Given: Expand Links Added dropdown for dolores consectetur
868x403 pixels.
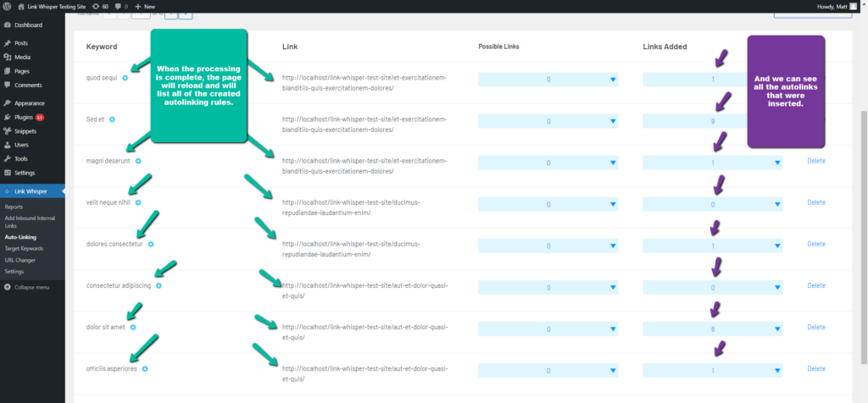Looking at the screenshot, I should (712, 246).
